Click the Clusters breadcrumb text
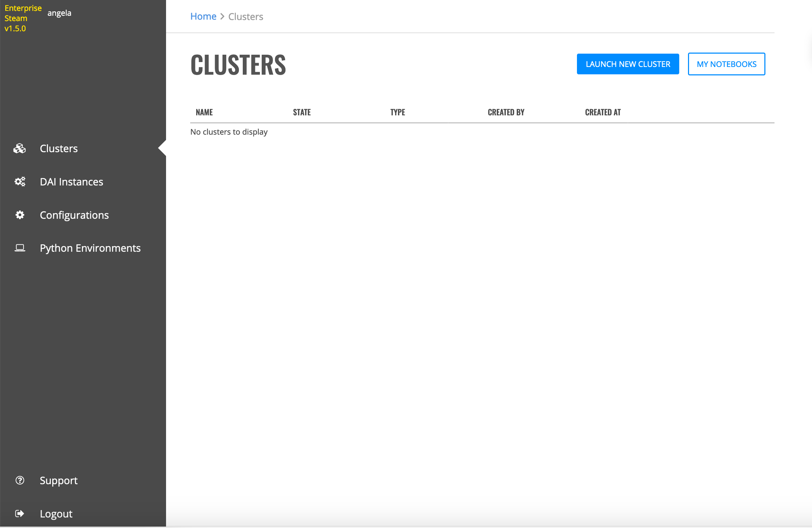812x528 pixels. (246, 16)
